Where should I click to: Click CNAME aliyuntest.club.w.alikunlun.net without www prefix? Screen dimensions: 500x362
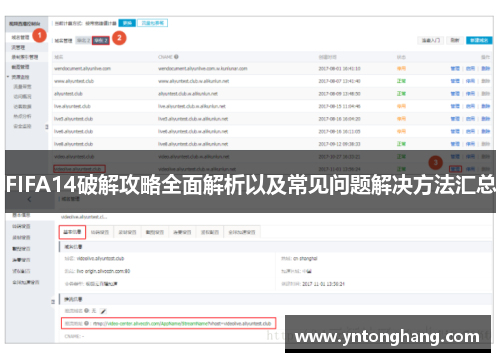188,94
